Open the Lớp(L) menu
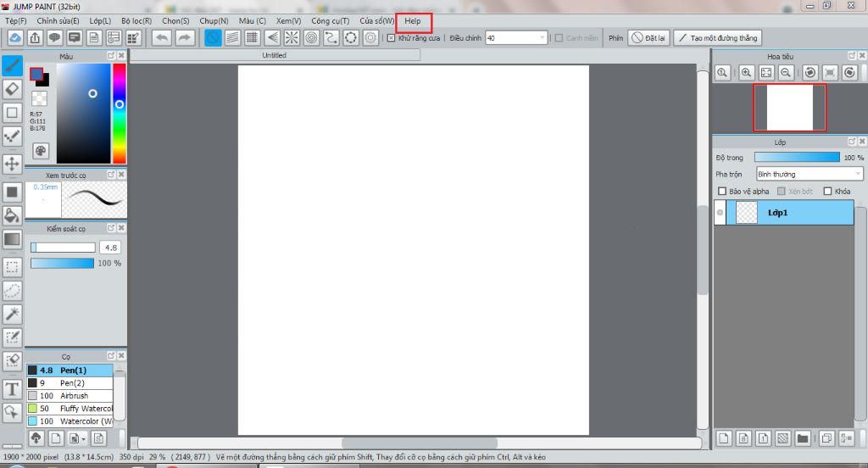This screenshot has width=868, height=468. [100, 20]
